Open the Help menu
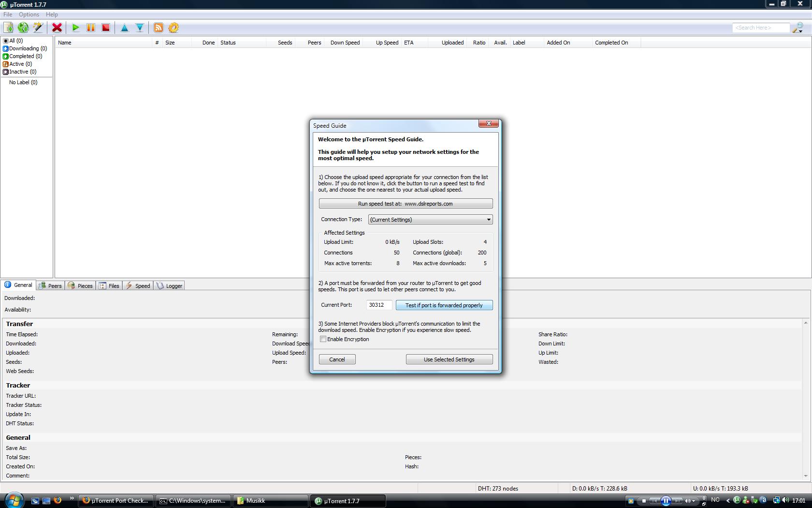812x508 pixels. [52, 15]
